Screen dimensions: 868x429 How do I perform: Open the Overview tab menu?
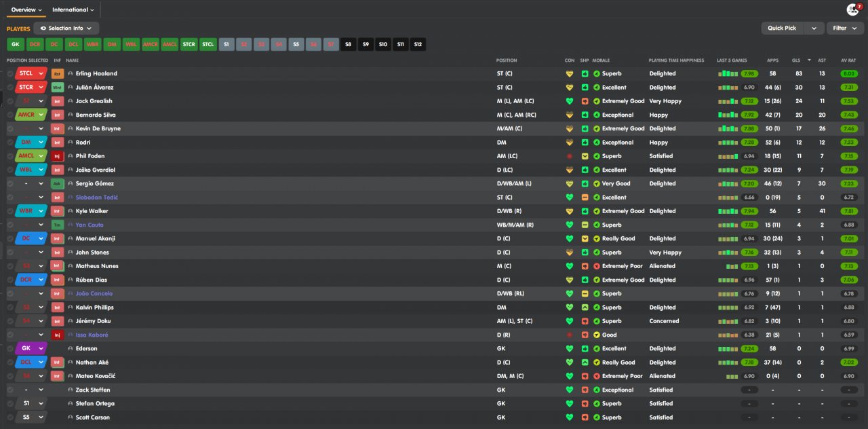(26, 10)
